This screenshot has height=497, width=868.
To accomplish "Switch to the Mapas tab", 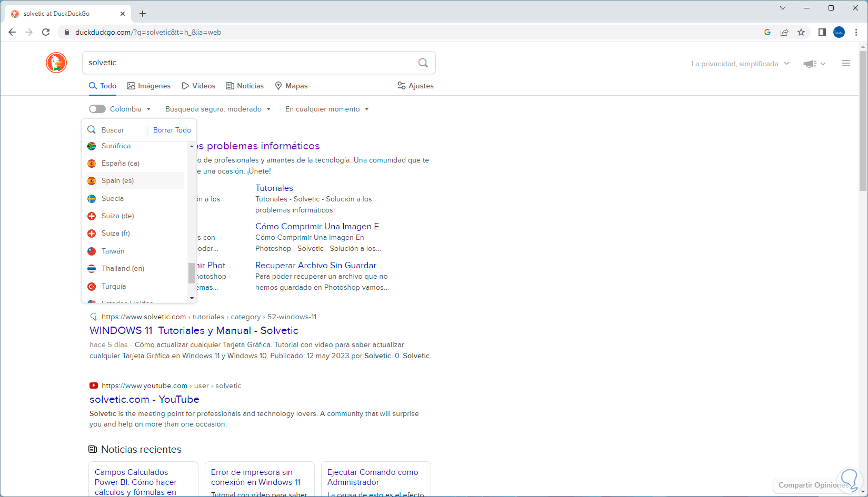I will [291, 86].
